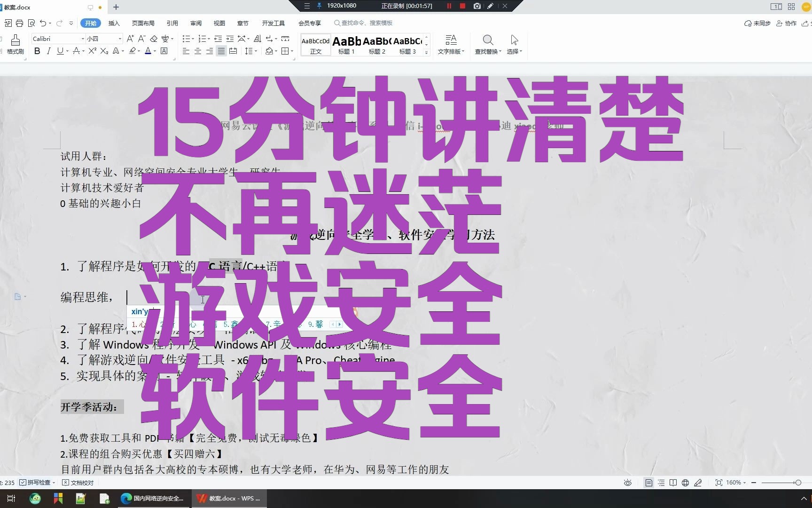Click the Print icon in quick access toolbar
This screenshot has height=508, width=812.
(19, 23)
